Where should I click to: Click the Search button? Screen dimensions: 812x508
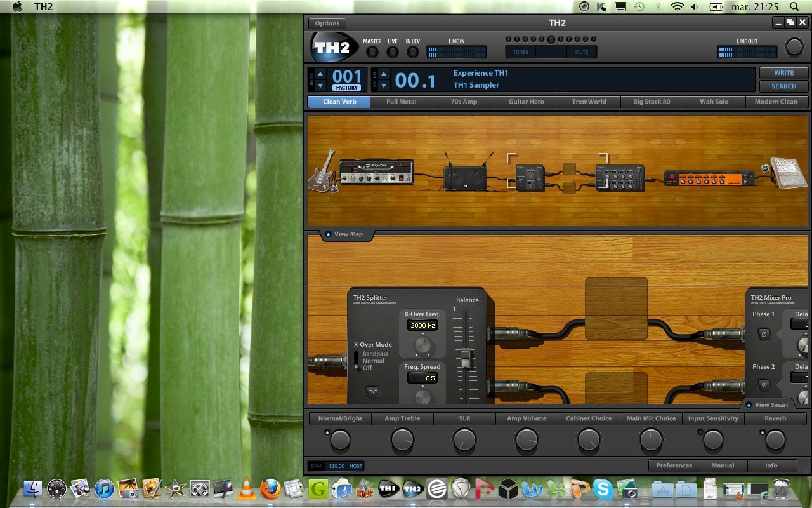[x=783, y=86]
